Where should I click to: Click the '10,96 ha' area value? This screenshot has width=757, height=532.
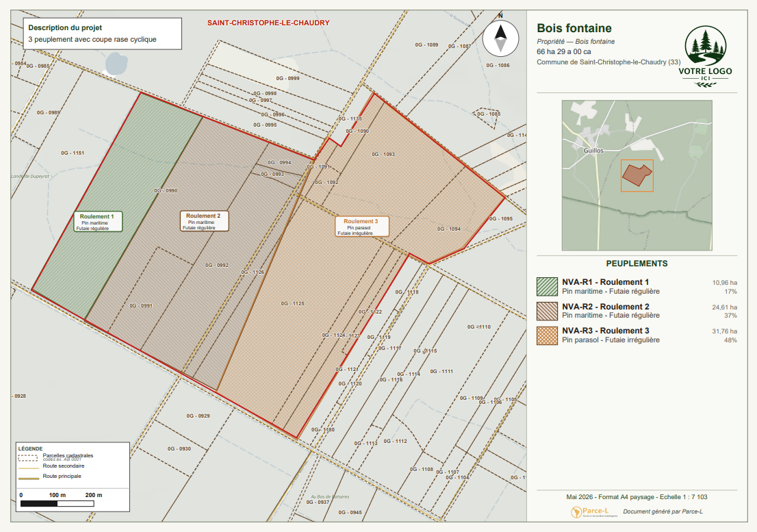click(725, 282)
